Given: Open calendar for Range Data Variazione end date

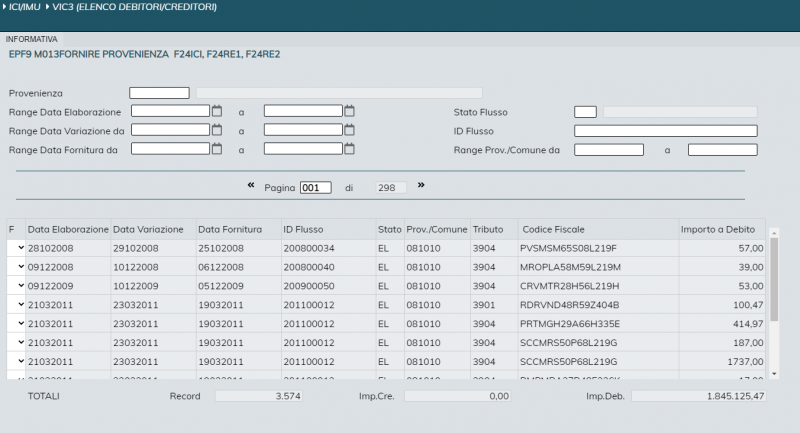Looking at the screenshot, I should tap(349, 130).
